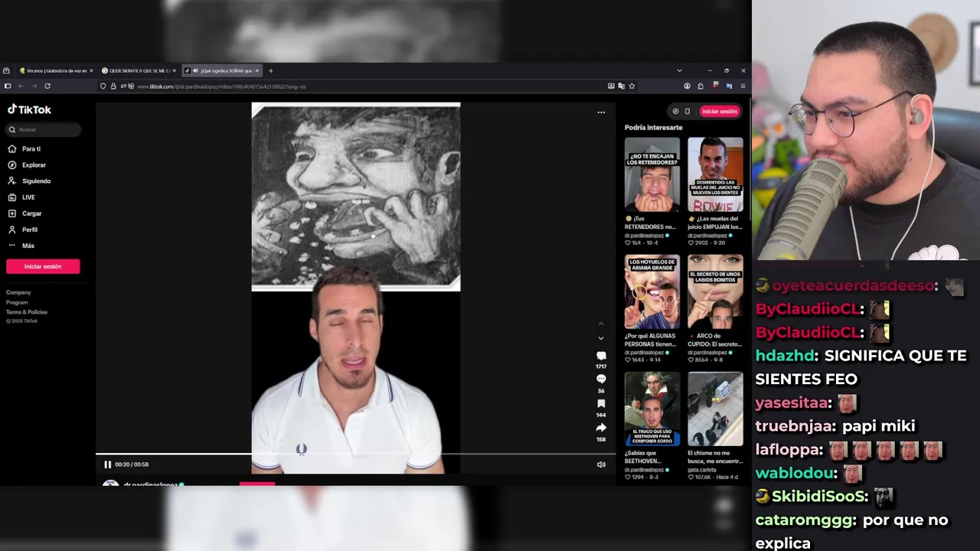
Task: Click the sidebar Iniciar sesión button
Action: click(x=43, y=266)
